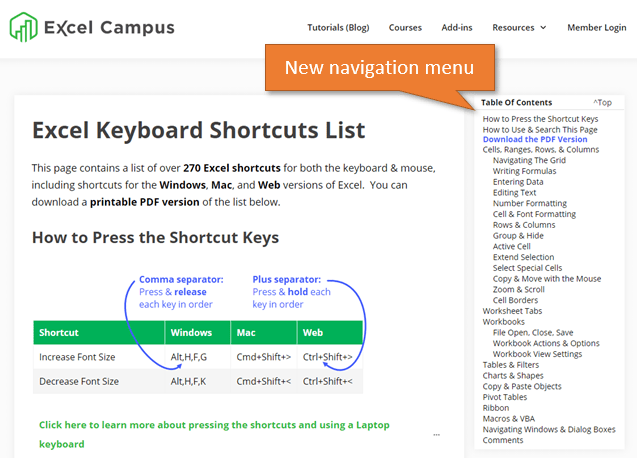
Task: Jump to top using ^Top link
Action: click(602, 103)
